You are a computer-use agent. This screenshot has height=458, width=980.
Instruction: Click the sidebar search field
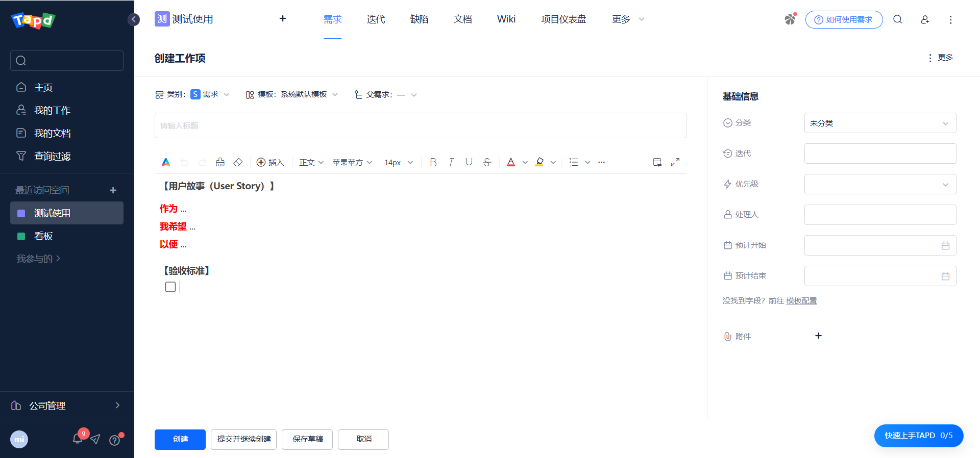click(x=67, y=61)
